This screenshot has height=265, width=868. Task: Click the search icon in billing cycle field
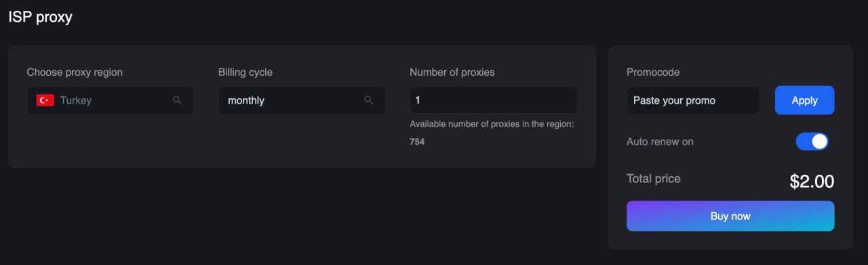tap(369, 100)
